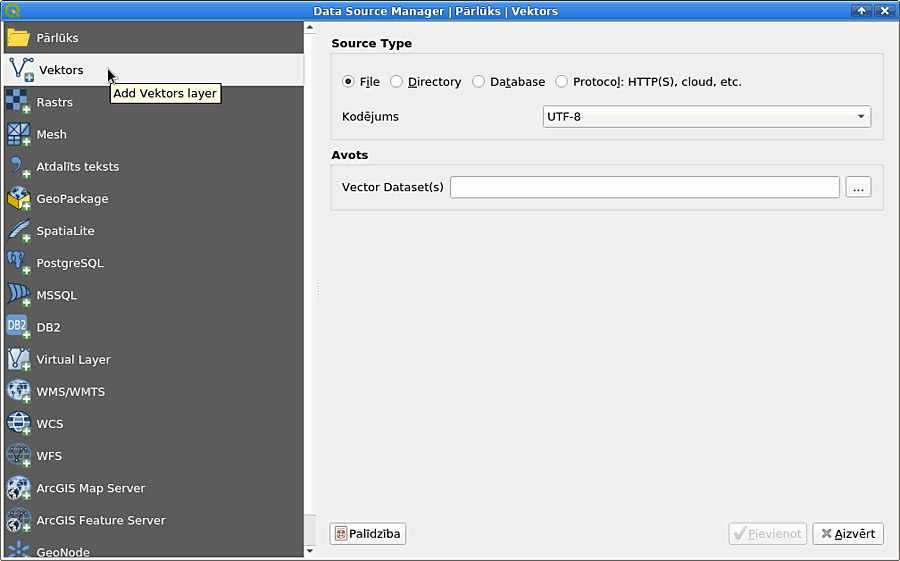Click the QGIS logo in title bar
900x561 pixels.
point(12,10)
